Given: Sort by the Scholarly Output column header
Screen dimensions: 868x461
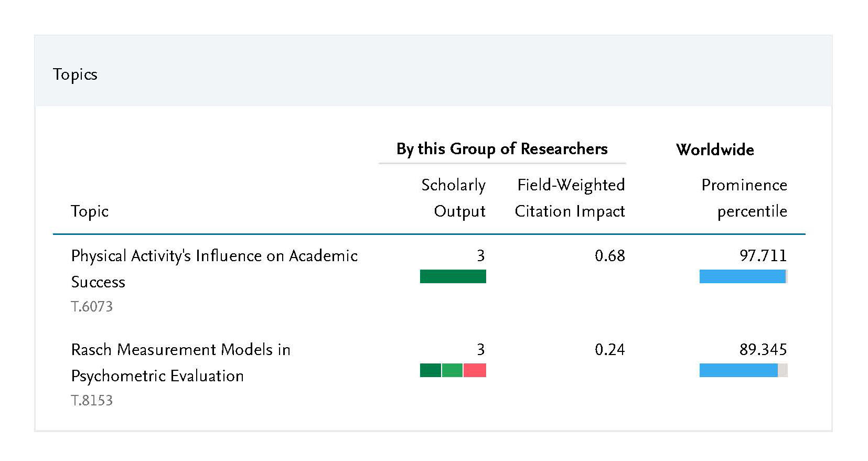Looking at the screenshot, I should click(454, 198).
